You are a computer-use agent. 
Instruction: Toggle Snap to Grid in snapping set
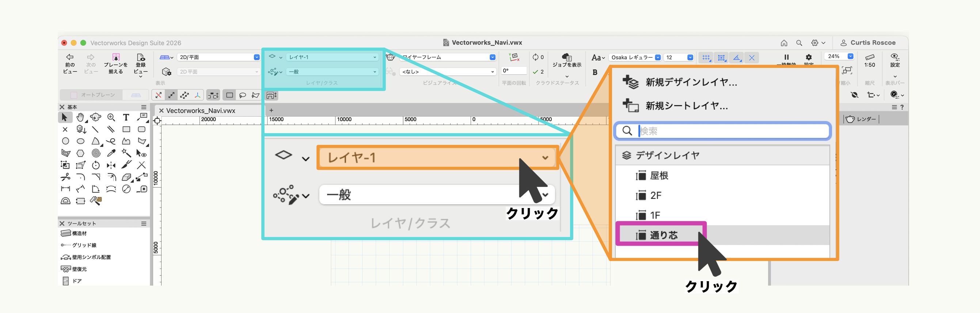point(706,57)
